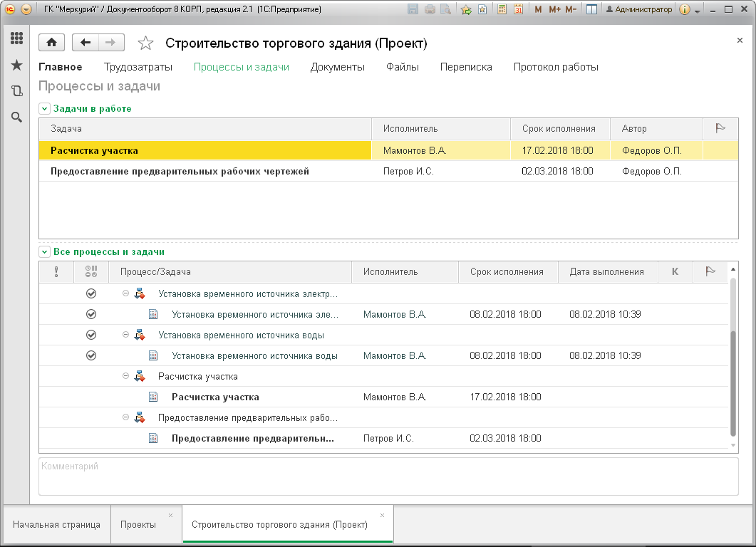756x547 pixels.
Task: Click completed checkmark of Установка временного источника эле… task
Action: click(91, 314)
